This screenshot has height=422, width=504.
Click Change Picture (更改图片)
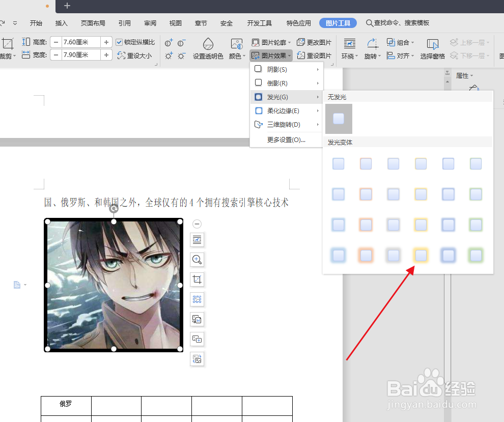[314, 42]
